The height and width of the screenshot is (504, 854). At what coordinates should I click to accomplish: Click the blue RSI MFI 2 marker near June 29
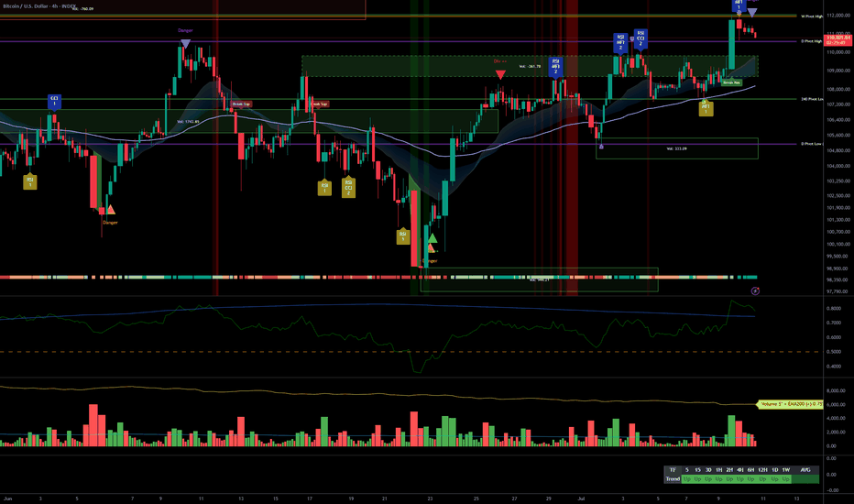pyautogui.click(x=555, y=68)
